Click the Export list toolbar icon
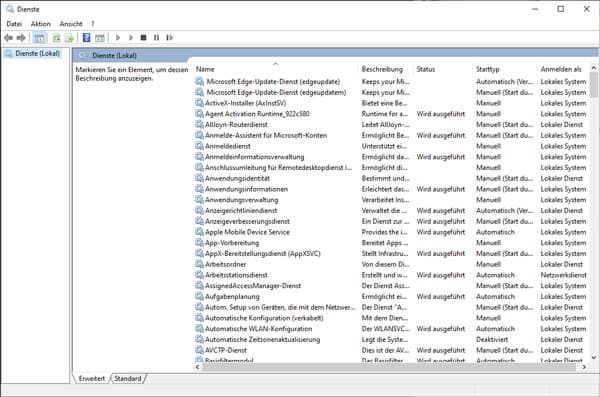Image resolution: width=600 pixels, height=397 pixels. (69, 38)
